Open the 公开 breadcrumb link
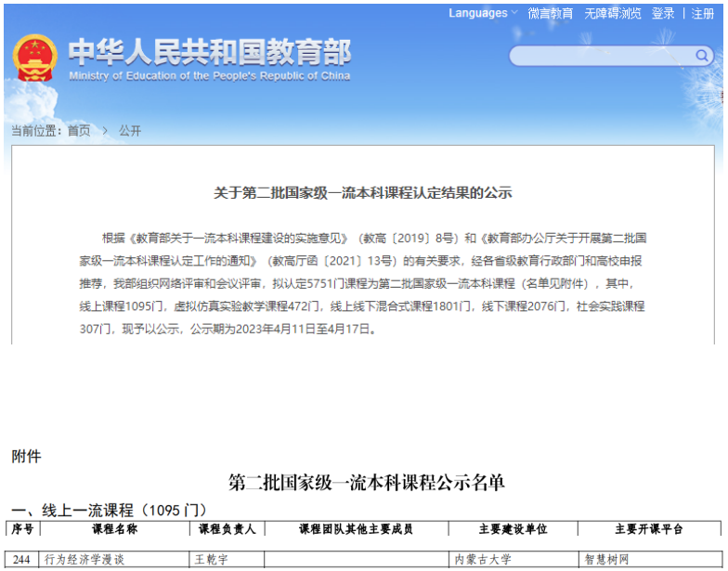Image resolution: width=728 pixels, height=571 pixels. 130,131
